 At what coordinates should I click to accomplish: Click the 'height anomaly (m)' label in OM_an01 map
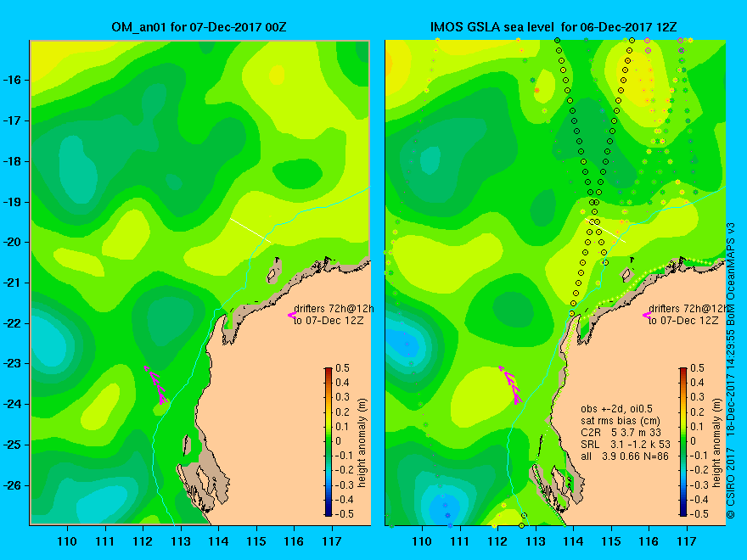(x=362, y=443)
